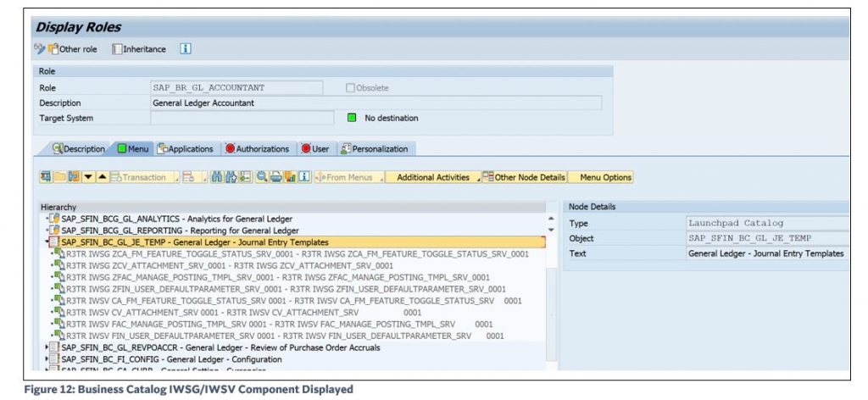This screenshot has width=868, height=400.
Task: Click the Transaction toolbar button
Action: 142,177
